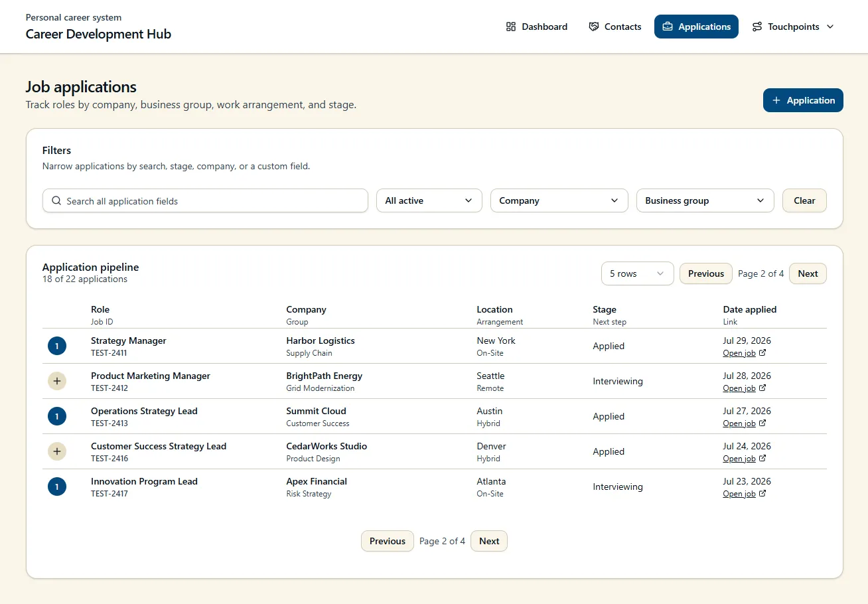Focus the search all application fields box
The height and width of the screenshot is (604, 868).
click(205, 200)
